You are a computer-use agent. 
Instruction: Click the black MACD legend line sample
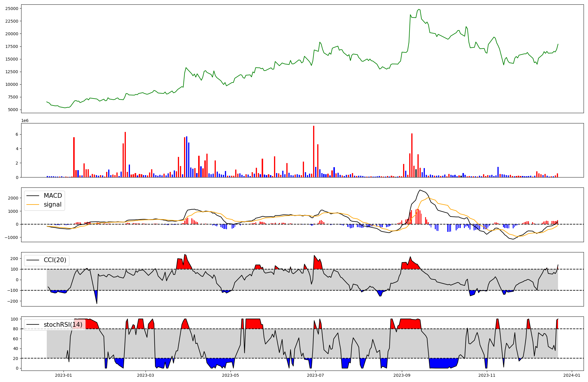[x=33, y=196]
